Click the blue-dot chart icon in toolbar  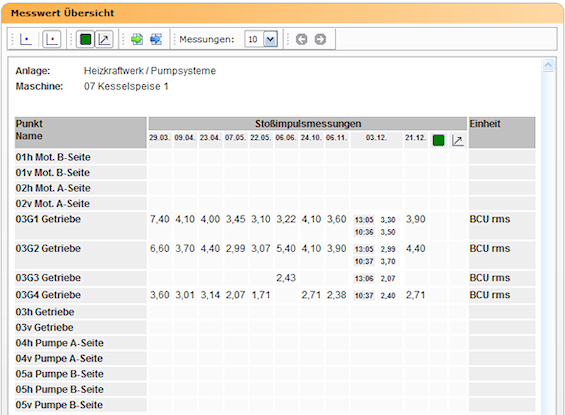[x=26, y=39]
